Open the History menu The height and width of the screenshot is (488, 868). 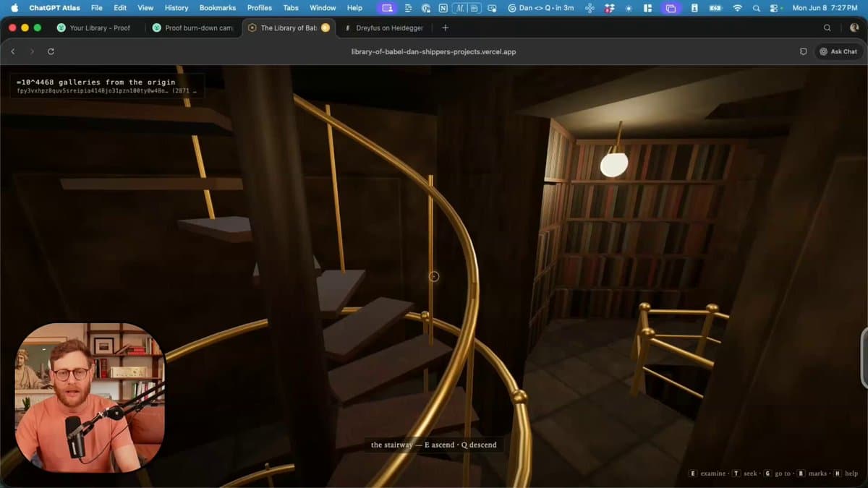pyautogui.click(x=176, y=8)
